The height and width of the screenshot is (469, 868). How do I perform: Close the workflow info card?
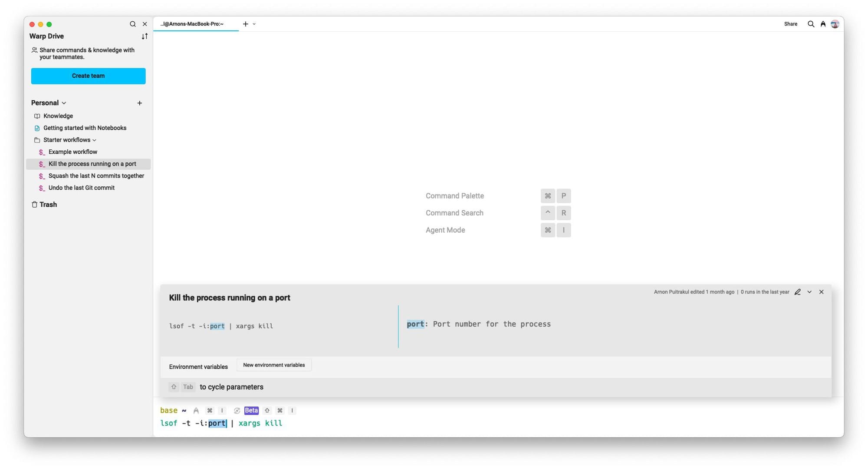(821, 292)
